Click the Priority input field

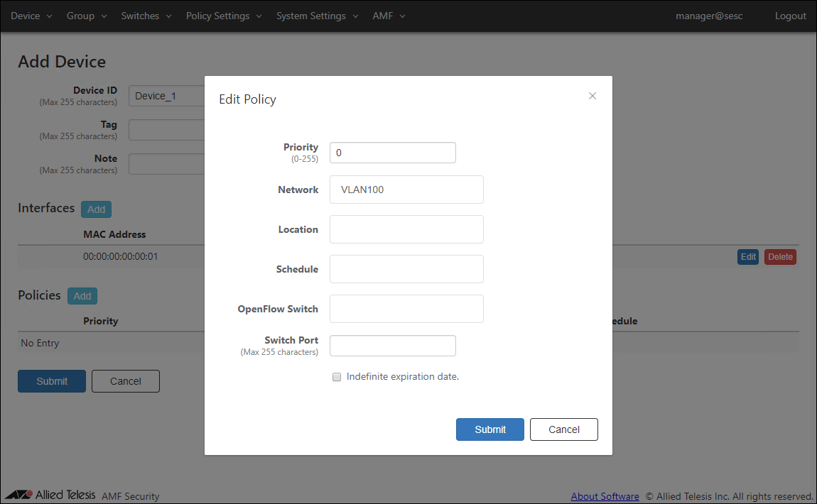392,153
